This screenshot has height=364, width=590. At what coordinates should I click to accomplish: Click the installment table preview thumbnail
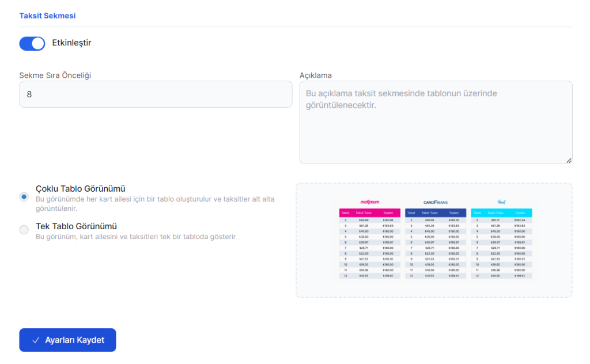(434, 240)
